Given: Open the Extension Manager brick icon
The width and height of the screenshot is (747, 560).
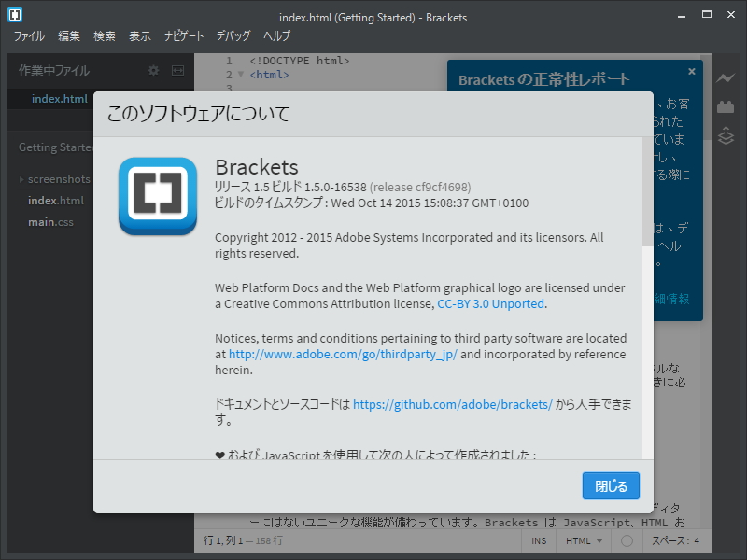Looking at the screenshot, I should pos(726,105).
